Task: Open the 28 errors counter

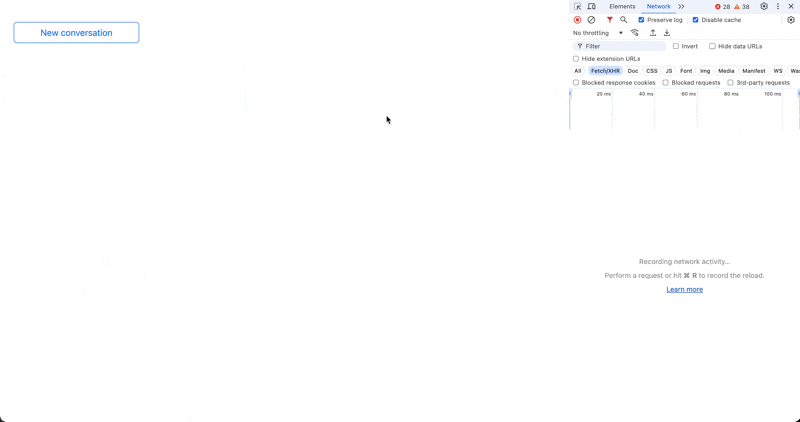Action: pos(722,7)
